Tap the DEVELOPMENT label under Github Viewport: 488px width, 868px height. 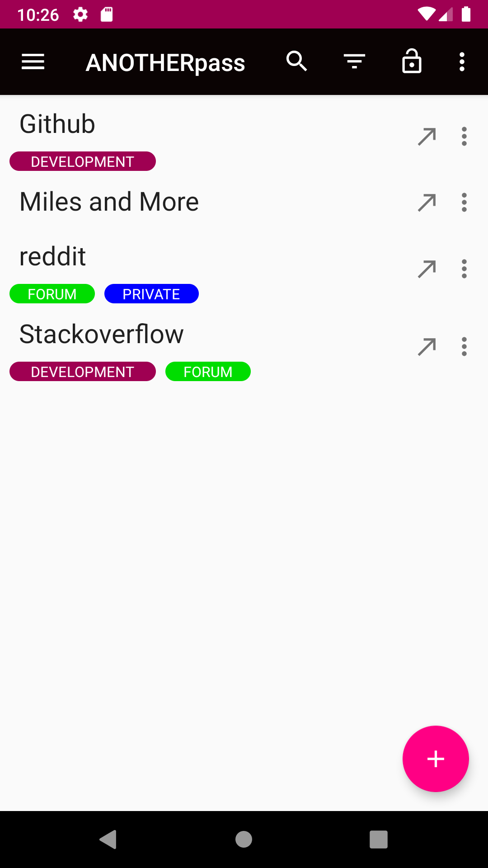tap(83, 161)
